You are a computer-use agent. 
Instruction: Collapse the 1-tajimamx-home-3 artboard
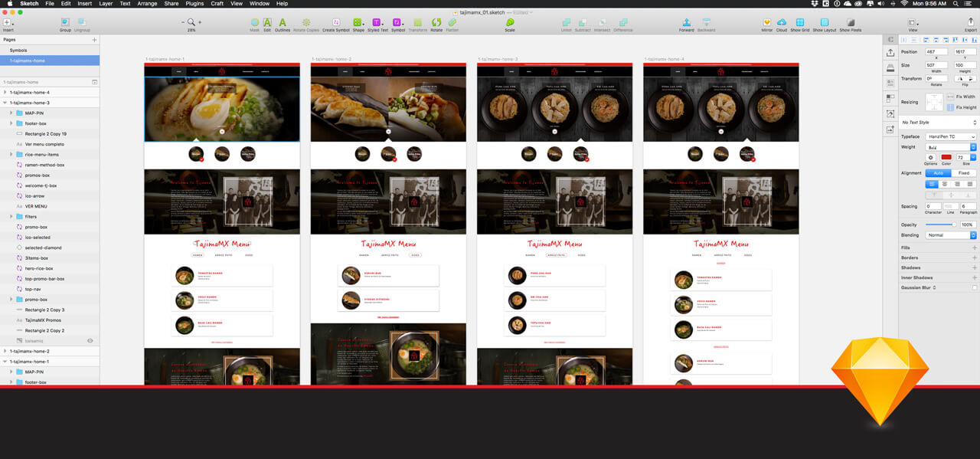coord(5,103)
